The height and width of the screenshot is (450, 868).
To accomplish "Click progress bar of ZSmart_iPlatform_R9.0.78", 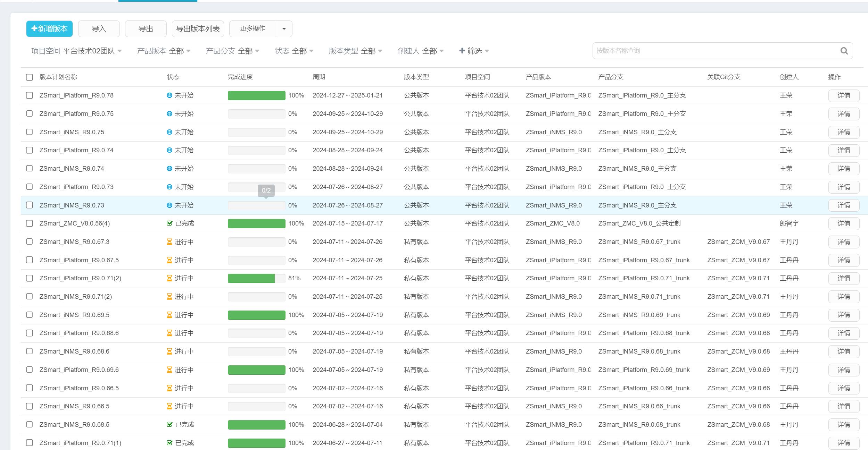I will [257, 95].
